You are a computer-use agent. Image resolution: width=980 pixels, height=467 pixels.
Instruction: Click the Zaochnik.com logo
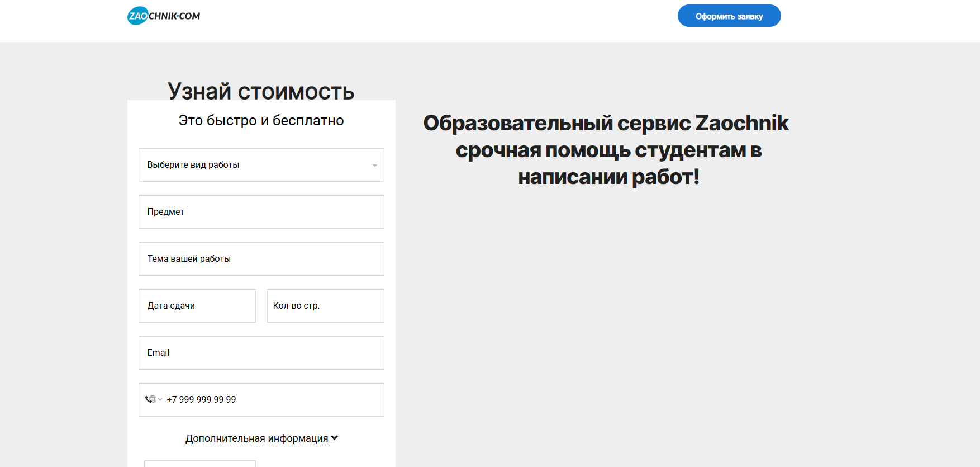164,16
